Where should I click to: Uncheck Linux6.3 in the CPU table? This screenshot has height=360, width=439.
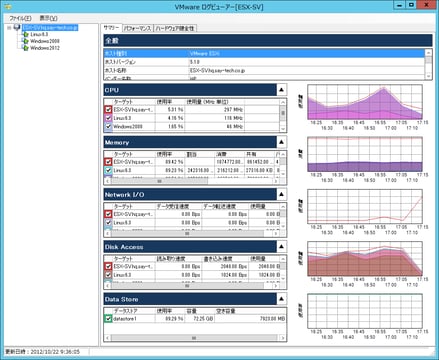tap(108, 118)
